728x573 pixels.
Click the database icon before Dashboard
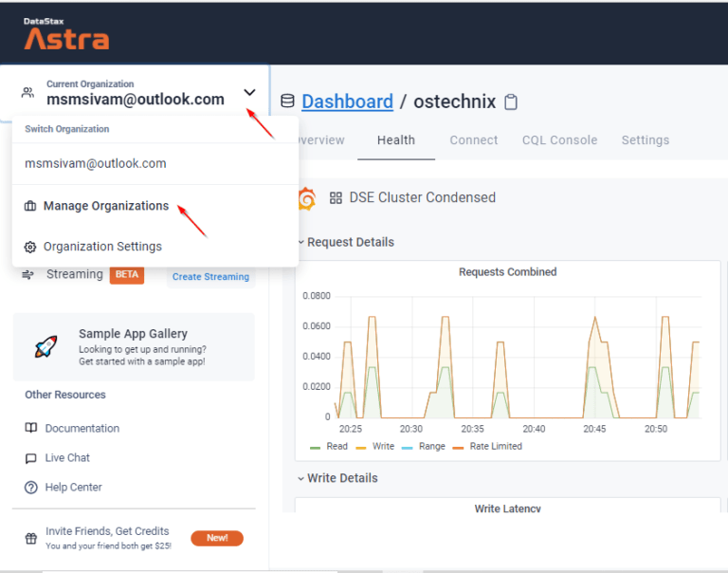(288, 102)
